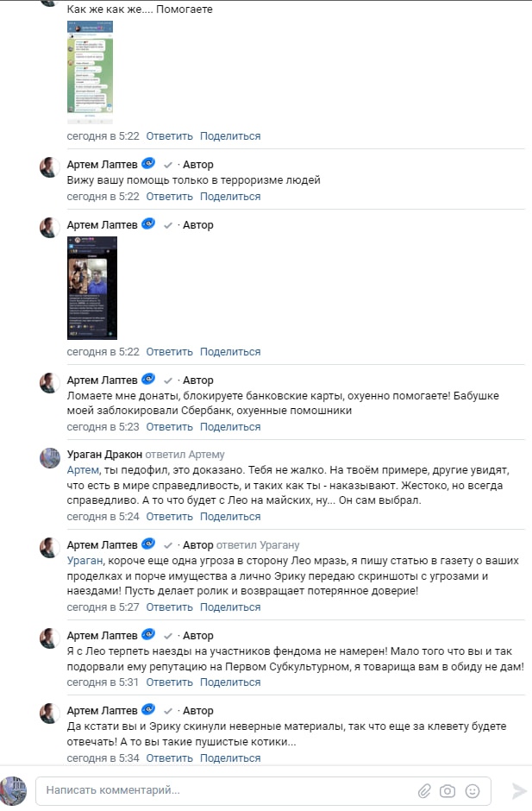Click checkmark icon in 5:31 comment

[167, 636]
